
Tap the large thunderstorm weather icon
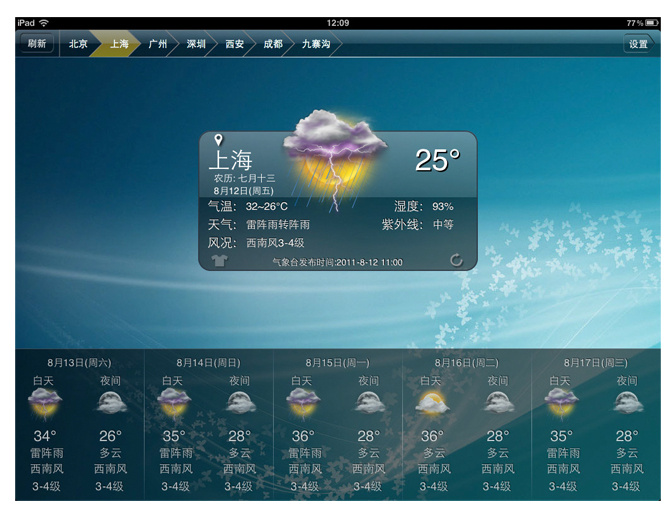[335, 159]
